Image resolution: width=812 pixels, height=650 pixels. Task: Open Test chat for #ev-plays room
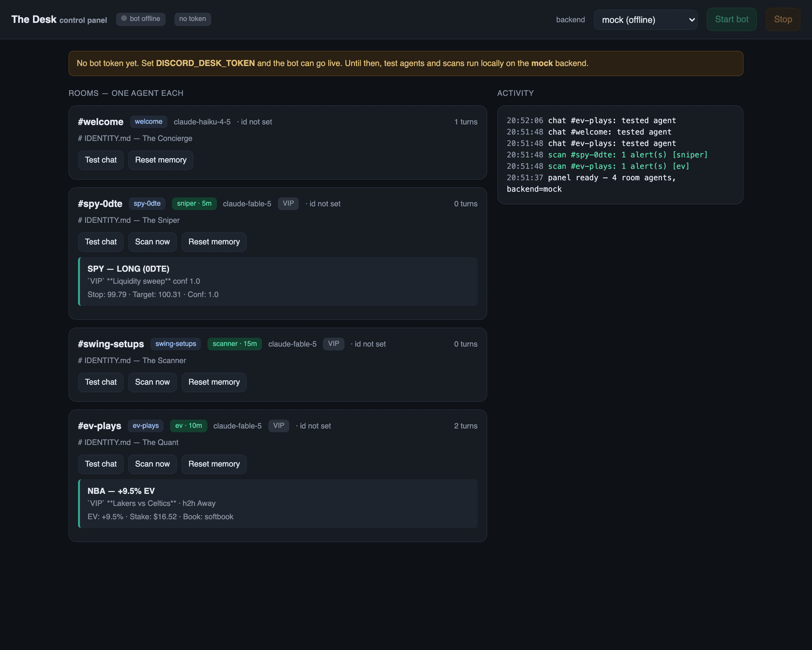[101, 464]
